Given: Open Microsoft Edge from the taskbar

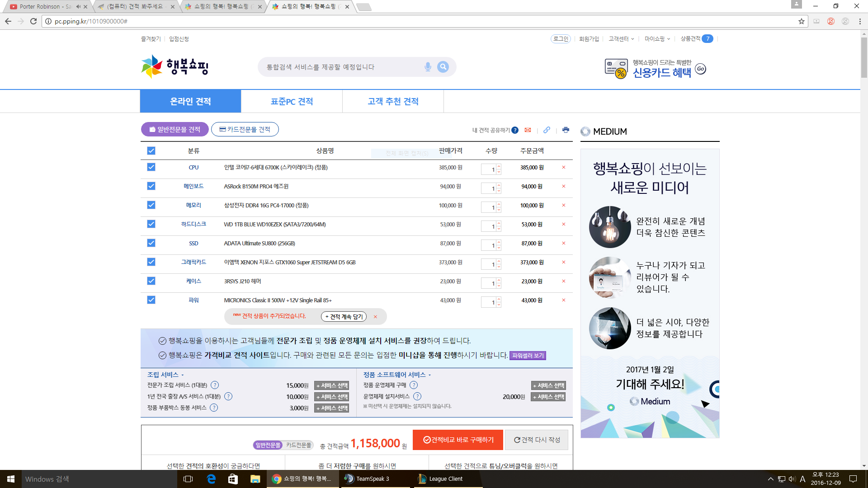Looking at the screenshot, I should [211, 479].
